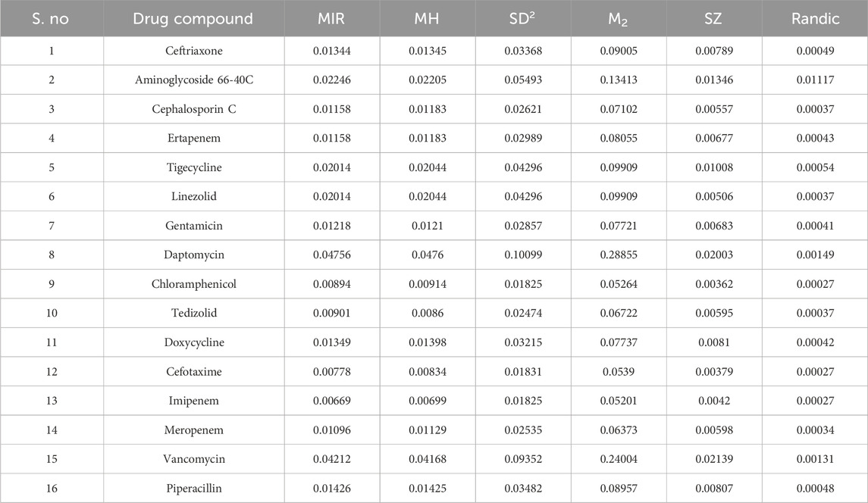This screenshot has width=868, height=503.
Task: Select the Daptomycin row name
Action: [193, 255]
